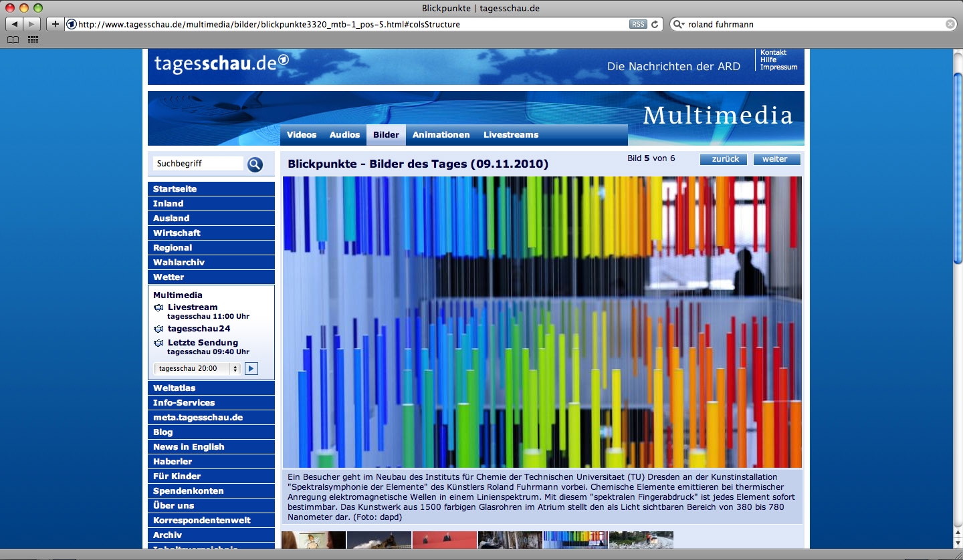Switch to the Videos tab

(x=302, y=135)
